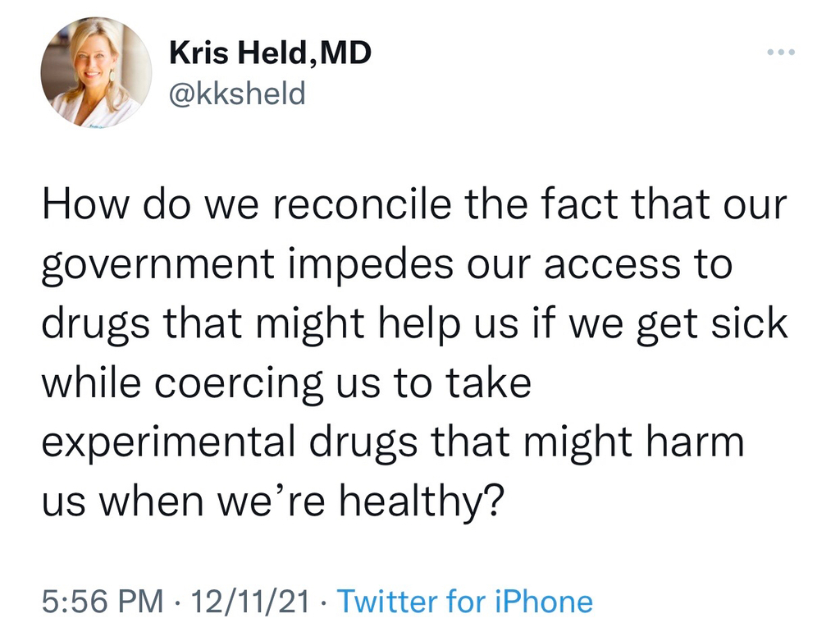Click the round profile photo avatar

[96, 72]
